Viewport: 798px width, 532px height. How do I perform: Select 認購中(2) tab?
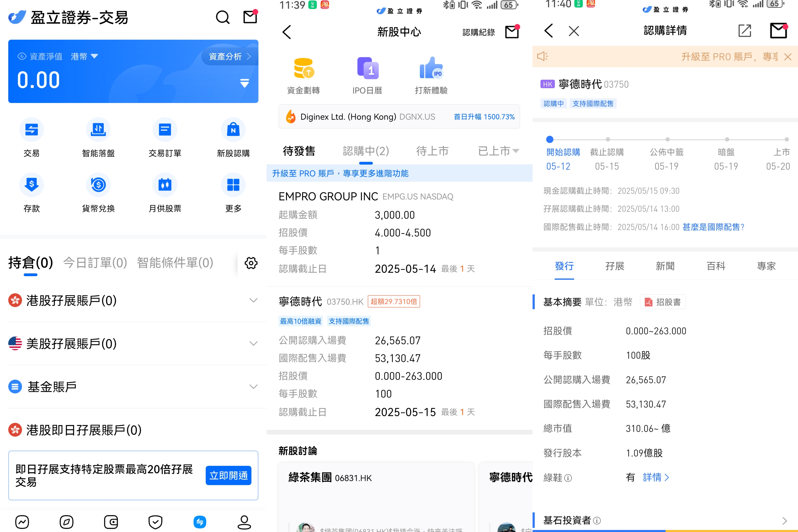click(366, 151)
